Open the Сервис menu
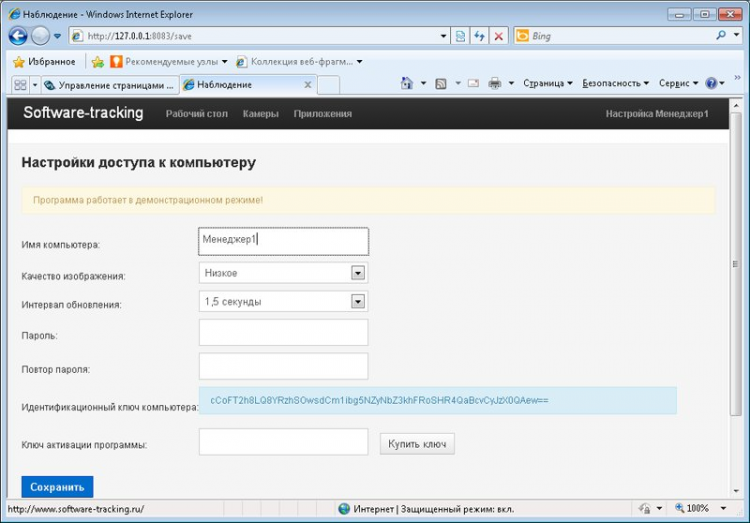 point(678,83)
